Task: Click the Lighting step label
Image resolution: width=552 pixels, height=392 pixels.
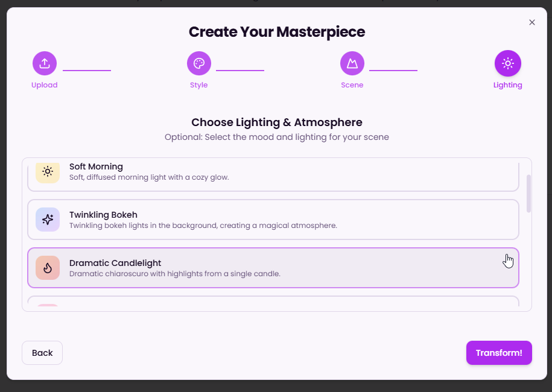Action: (x=508, y=85)
